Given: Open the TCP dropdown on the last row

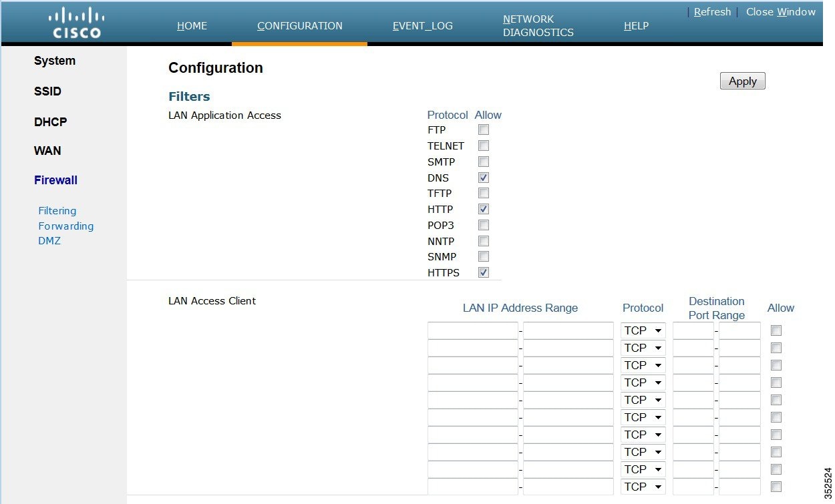Looking at the screenshot, I should [642, 487].
